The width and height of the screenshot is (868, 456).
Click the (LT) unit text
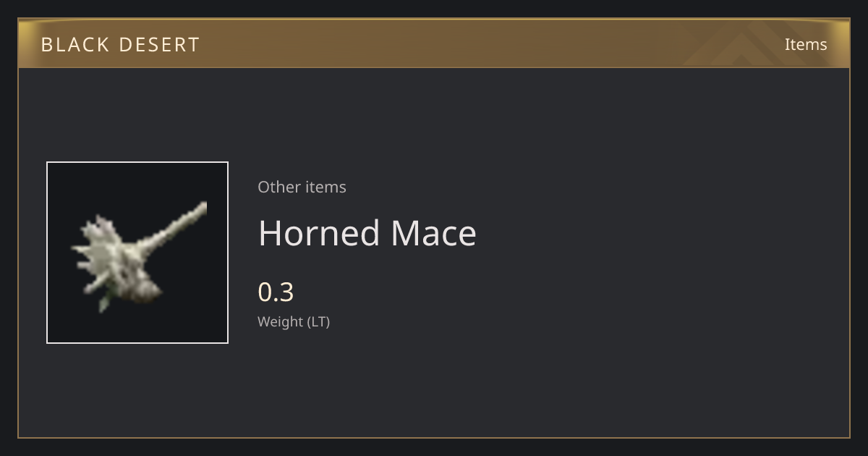(x=319, y=321)
